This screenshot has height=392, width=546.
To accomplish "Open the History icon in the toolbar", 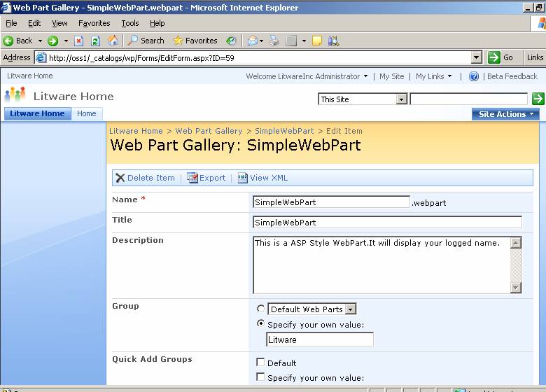I will tap(231, 41).
